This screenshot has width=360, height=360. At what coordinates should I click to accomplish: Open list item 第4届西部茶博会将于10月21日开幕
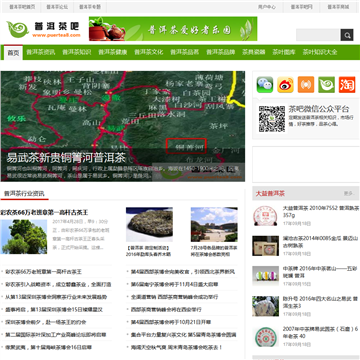click(171, 322)
